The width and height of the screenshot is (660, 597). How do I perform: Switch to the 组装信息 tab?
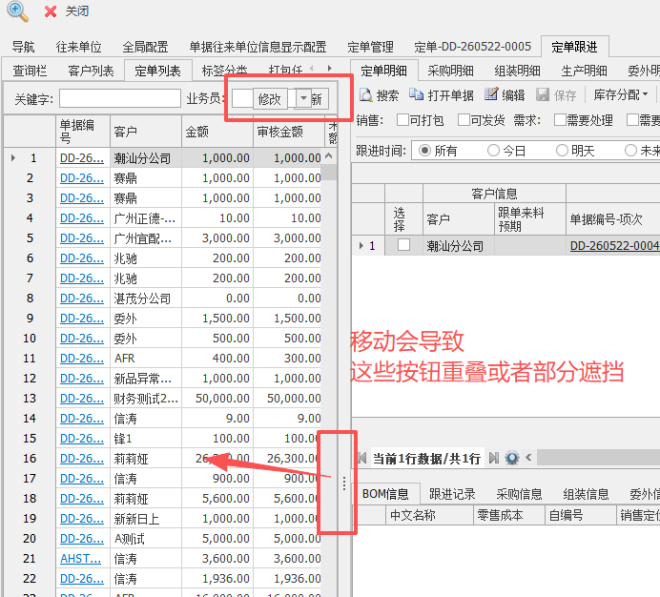[586, 494]
